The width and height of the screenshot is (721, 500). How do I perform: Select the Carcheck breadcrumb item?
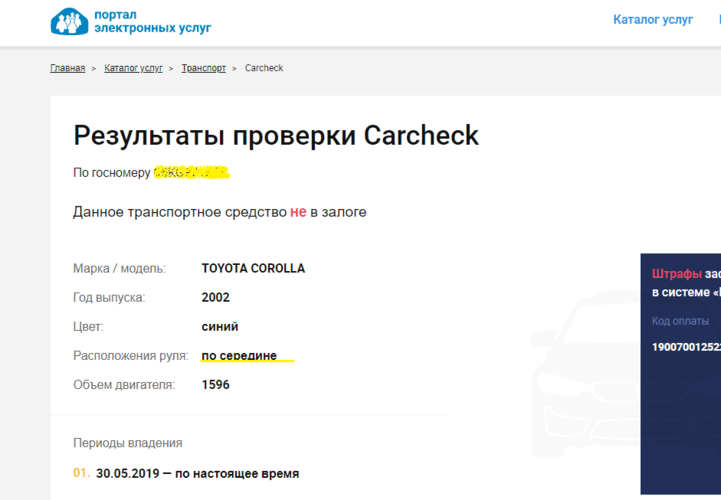pos(264,68)
